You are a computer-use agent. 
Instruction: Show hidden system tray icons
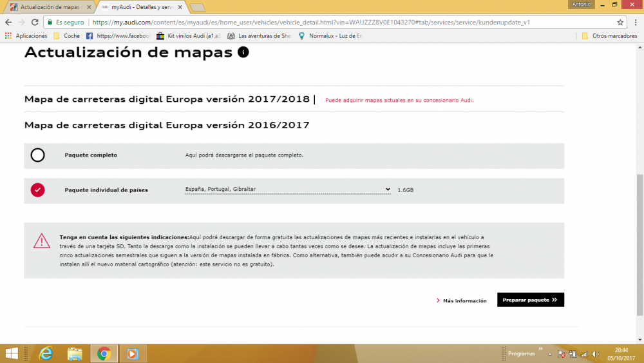pos(550,354)
